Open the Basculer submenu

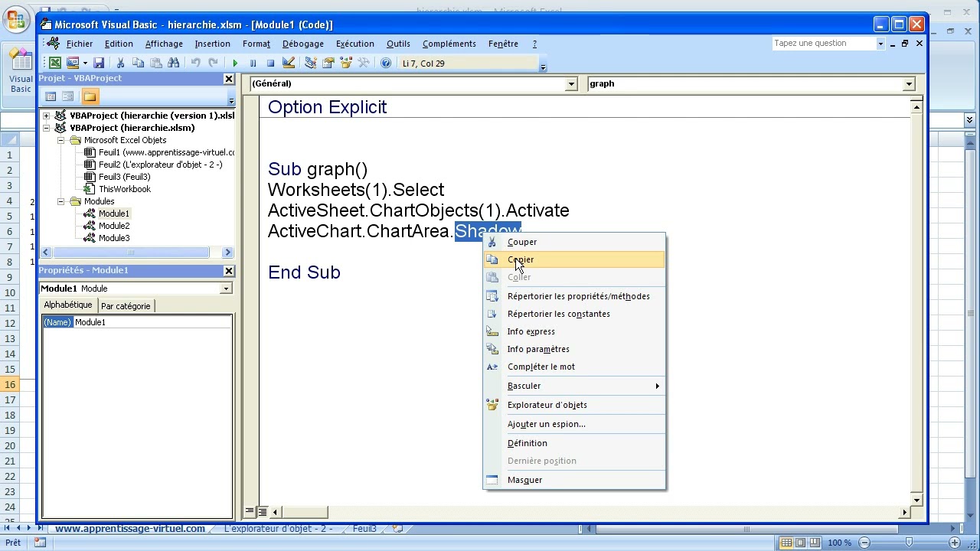tap(574, 386)
